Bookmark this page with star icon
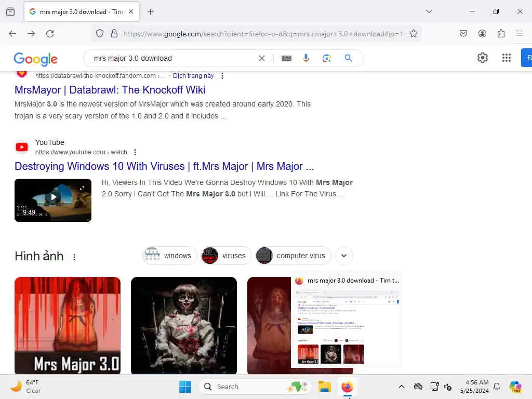The image size is (532, 399). 413,34
